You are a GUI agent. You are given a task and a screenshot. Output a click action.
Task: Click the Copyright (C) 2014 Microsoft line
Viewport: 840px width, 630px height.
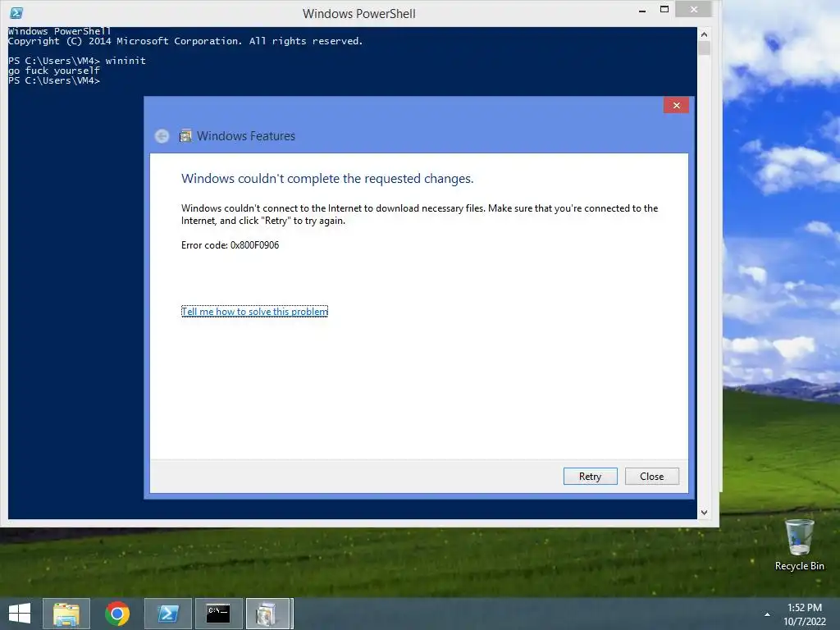(x=185, y=41)
